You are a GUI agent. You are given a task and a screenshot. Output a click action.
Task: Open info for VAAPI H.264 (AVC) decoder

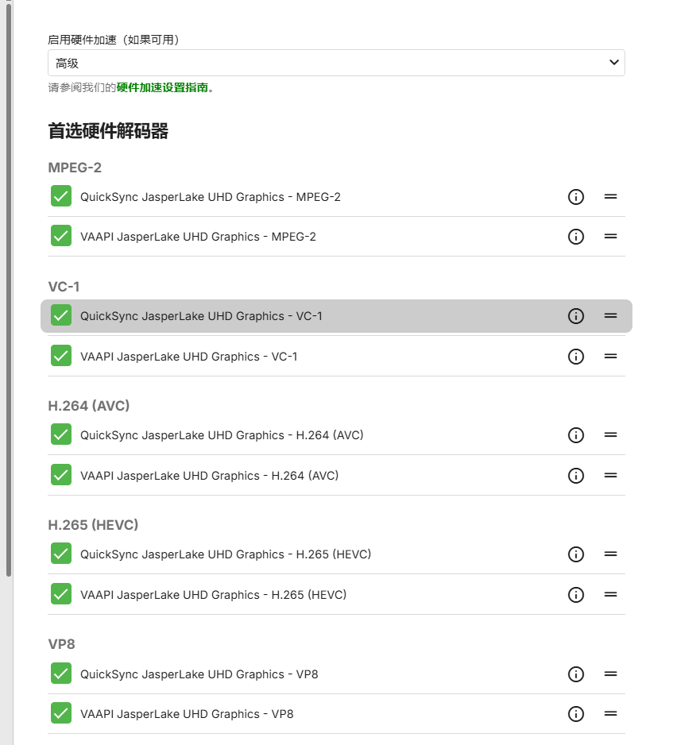(x=576, y=476)
